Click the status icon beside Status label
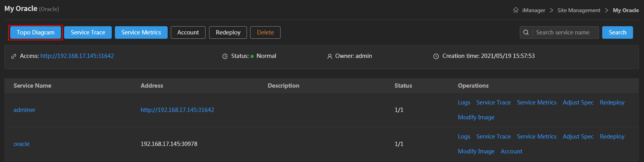 225,56
